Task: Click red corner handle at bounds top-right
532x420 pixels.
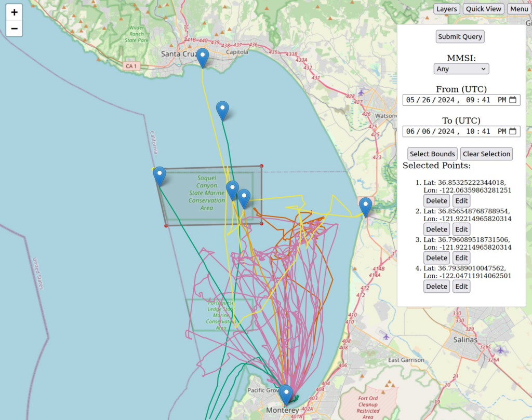Action: pos(261,166)
